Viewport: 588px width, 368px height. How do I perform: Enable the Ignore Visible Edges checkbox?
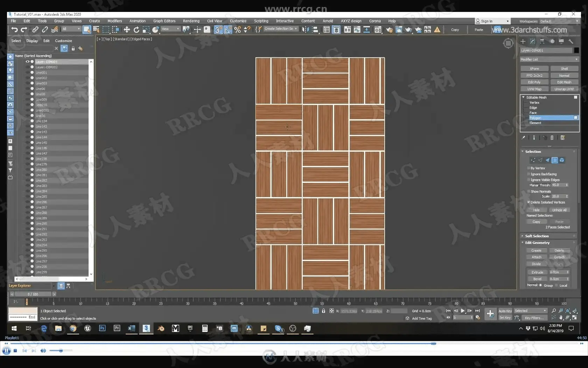[528, 180]
